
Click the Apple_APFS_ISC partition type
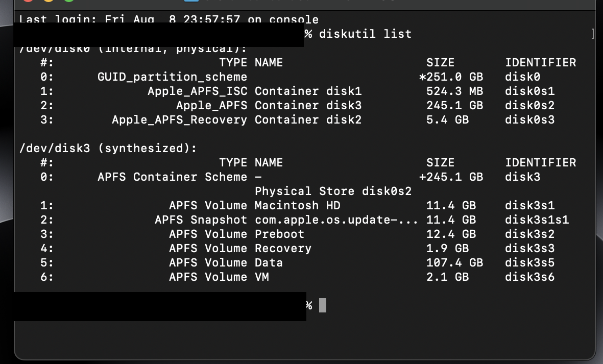(197, 91)
